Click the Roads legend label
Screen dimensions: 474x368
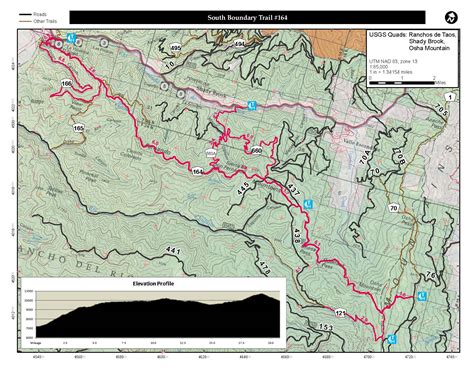(x=40, y=14)
